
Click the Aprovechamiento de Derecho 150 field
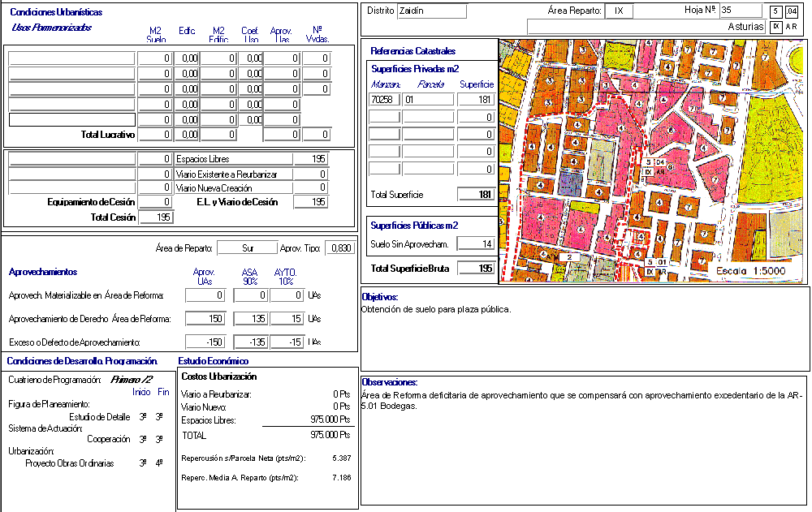point(205,319)
